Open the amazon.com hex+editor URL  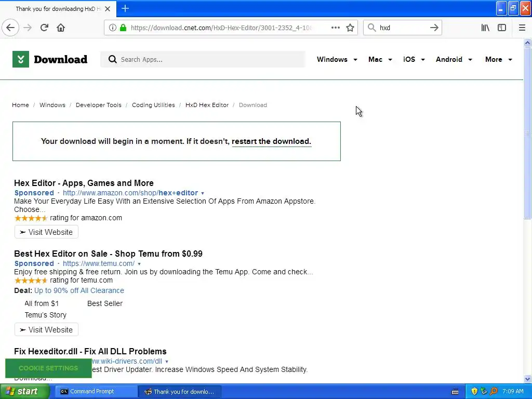point(130,193)
